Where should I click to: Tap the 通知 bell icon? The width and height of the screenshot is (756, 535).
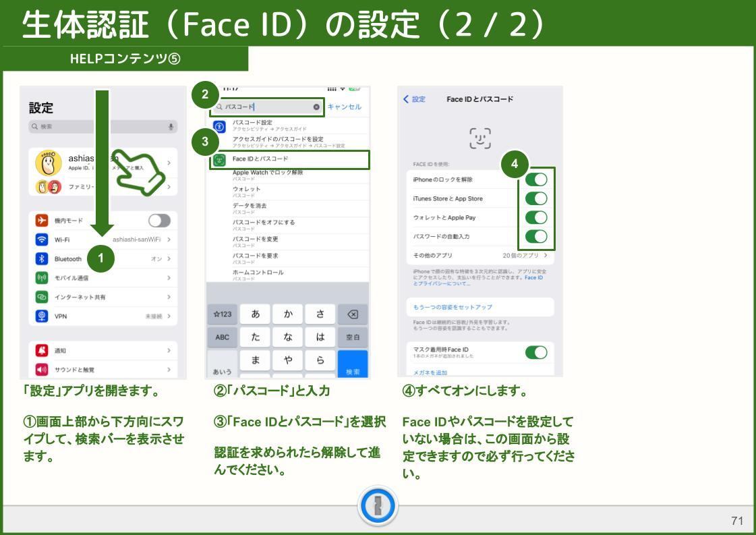(x=42, y=351)
